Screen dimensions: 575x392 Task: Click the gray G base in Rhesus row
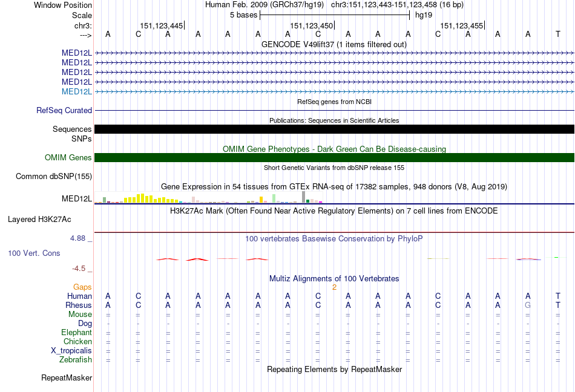point(528,305)
